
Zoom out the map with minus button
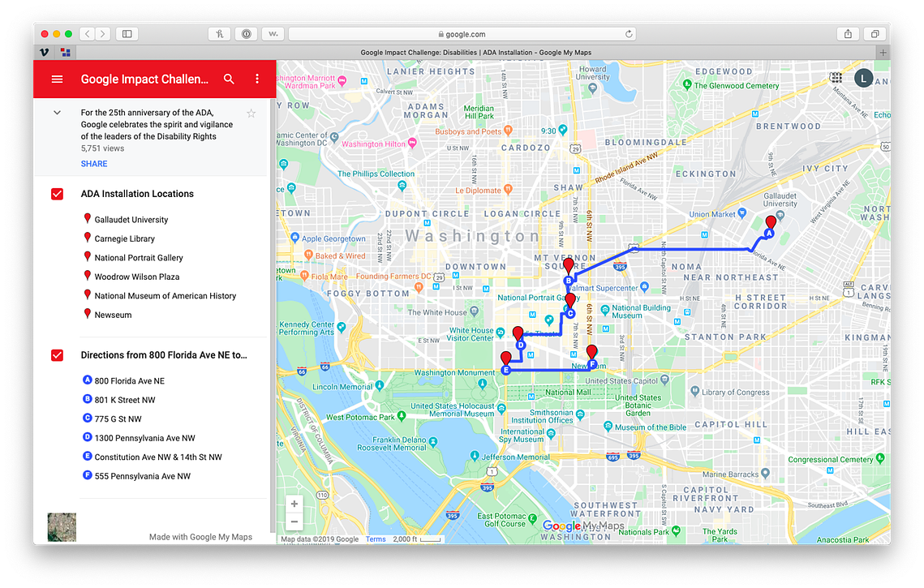pos(294,521)
